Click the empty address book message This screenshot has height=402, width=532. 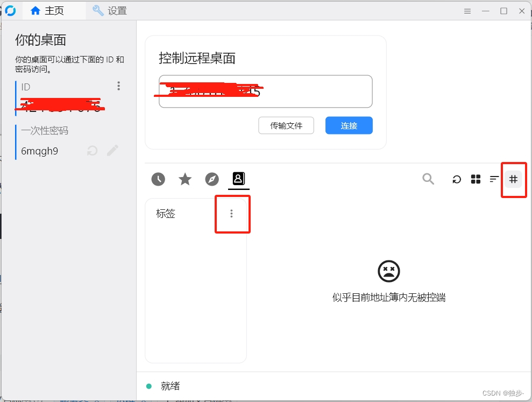[389, 297]
